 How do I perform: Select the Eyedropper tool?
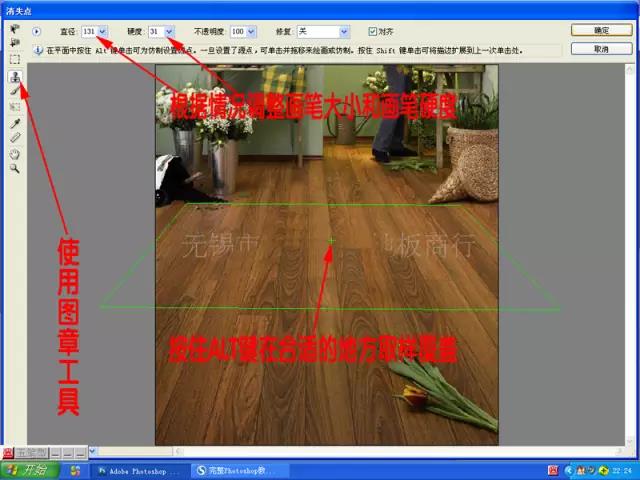click(15, 123)
